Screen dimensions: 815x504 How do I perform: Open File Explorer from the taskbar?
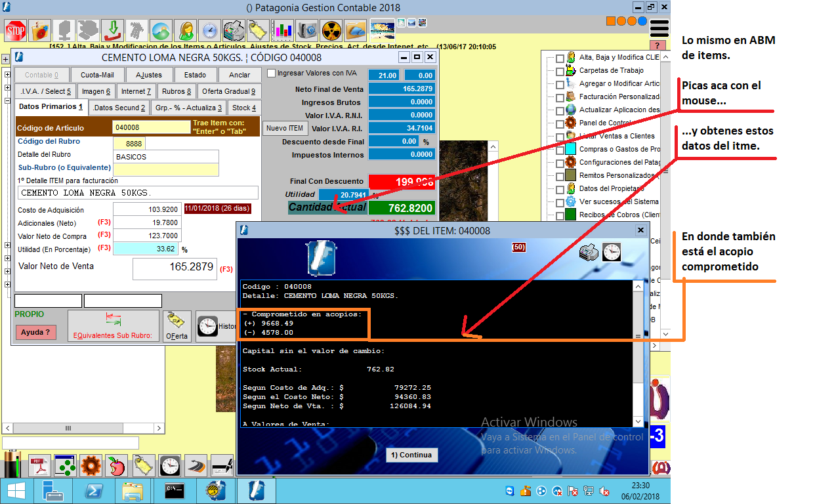coord(133,491)
